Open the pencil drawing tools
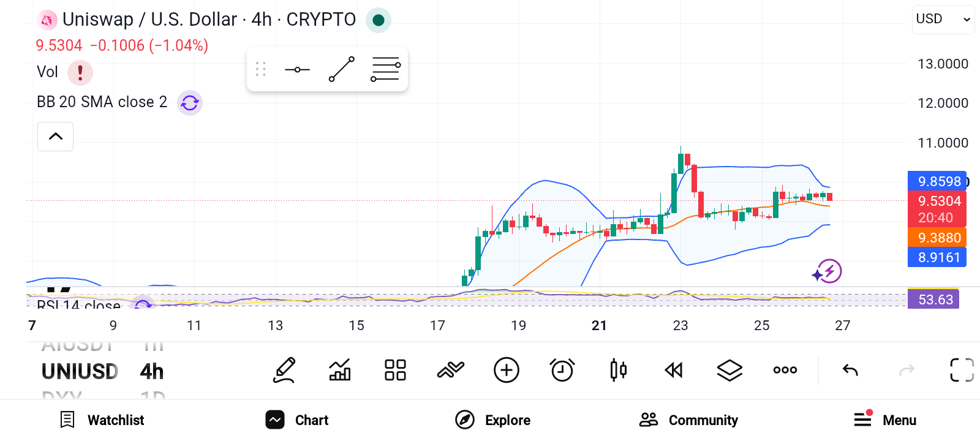The image size is (980, 441). coord(284,370)
